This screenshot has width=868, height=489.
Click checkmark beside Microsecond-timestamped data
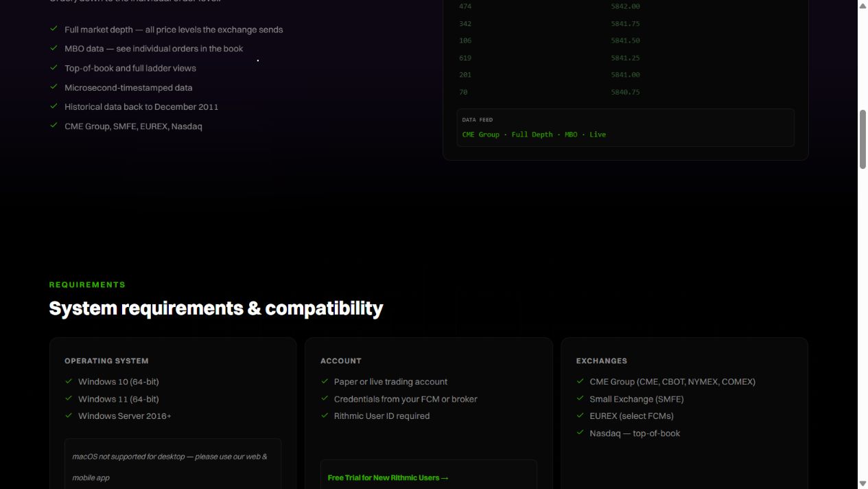pyautogui.click(x=54, y=87)
